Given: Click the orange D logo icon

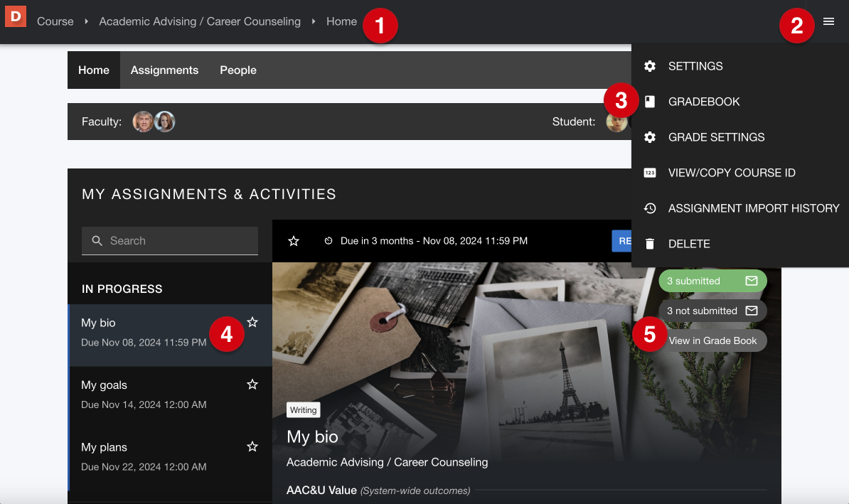Looking at the screenshot, I should pyautogui.click(x=16, y=16).
